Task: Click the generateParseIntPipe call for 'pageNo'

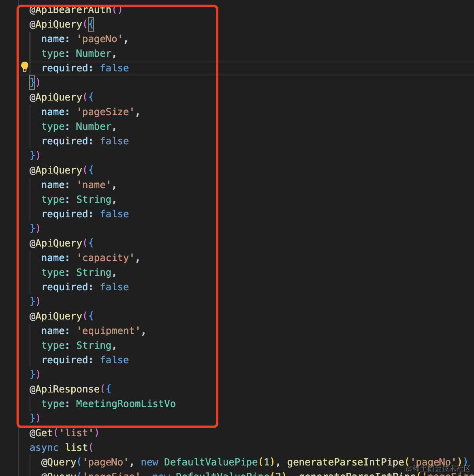Action: [x=346, y=462]
